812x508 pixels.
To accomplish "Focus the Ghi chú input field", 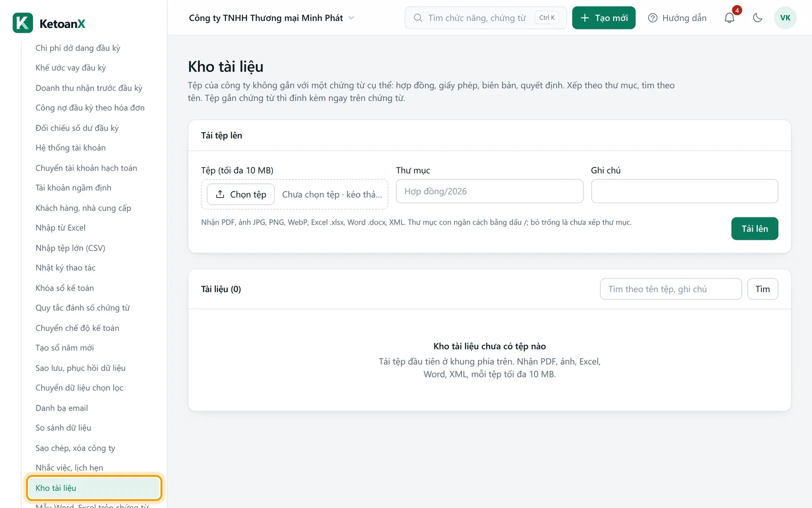I will [x=684, y=192].
